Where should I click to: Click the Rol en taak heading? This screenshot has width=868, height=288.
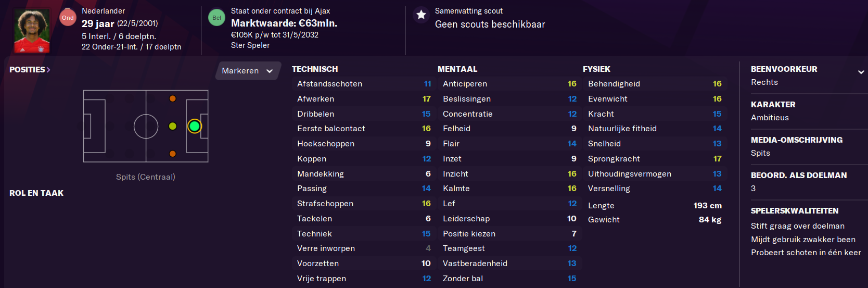(x=36, y=193)
